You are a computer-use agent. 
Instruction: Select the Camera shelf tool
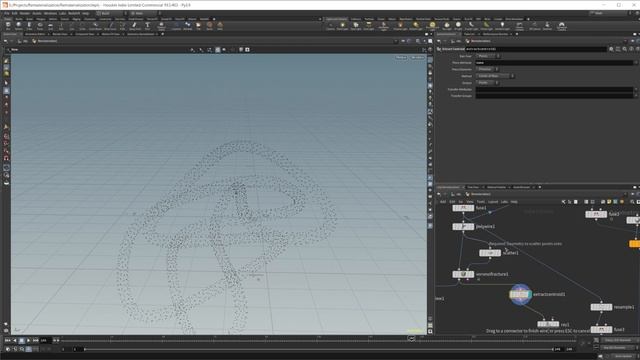click(330, 26)
